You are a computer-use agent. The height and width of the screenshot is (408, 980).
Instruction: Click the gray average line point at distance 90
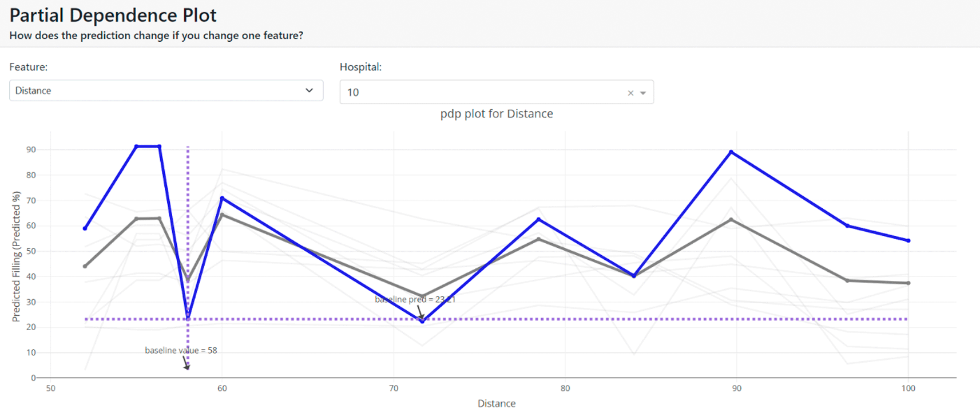(x=731, y=220)
